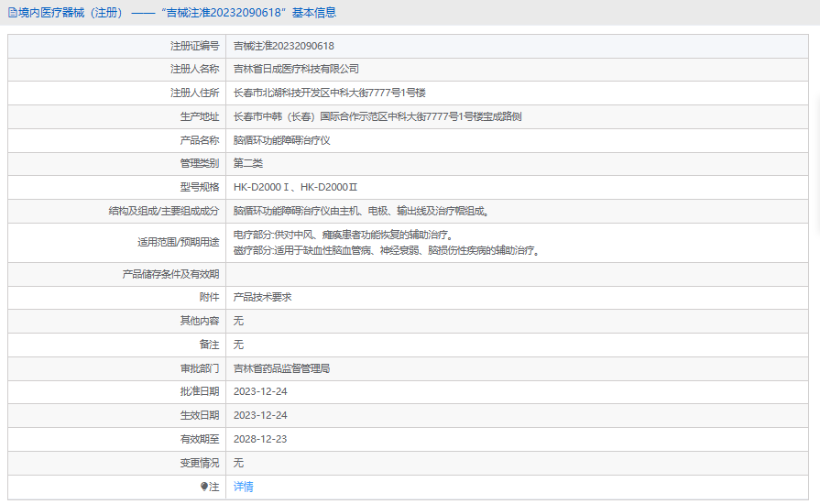Click the 适用范围/预期用途 label
The width and height of the screenshot is (820, 504).
[179, 243]
